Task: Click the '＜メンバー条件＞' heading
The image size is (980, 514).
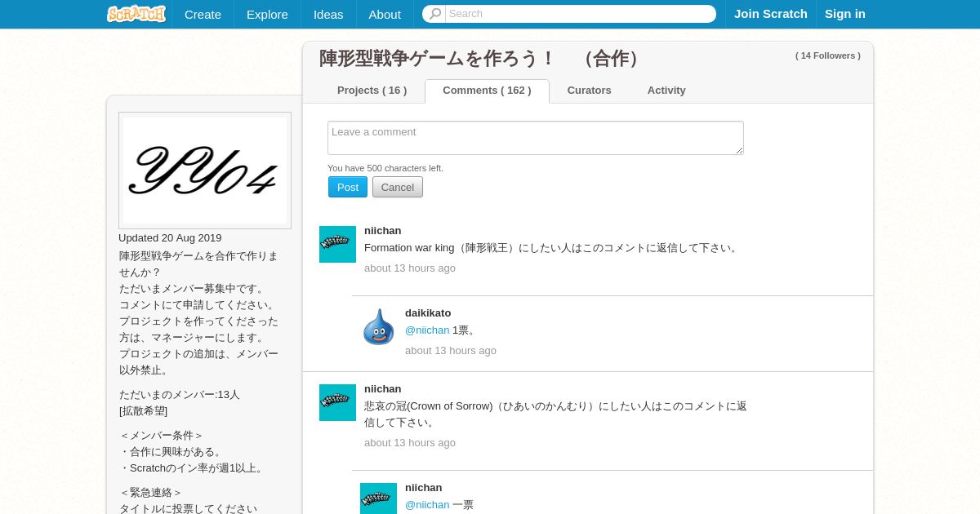Action: pyautogui.click(x=162, y=436)
